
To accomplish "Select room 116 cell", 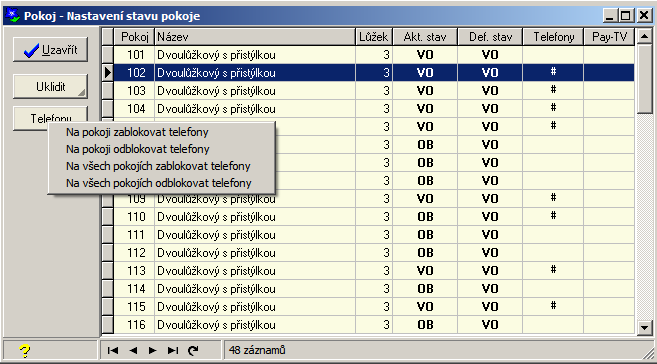I will 135,325.
